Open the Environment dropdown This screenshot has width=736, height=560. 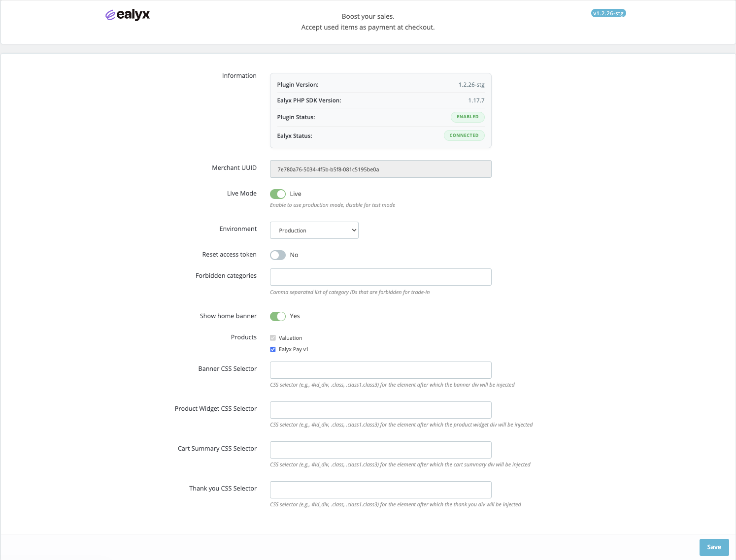[314, 231]
